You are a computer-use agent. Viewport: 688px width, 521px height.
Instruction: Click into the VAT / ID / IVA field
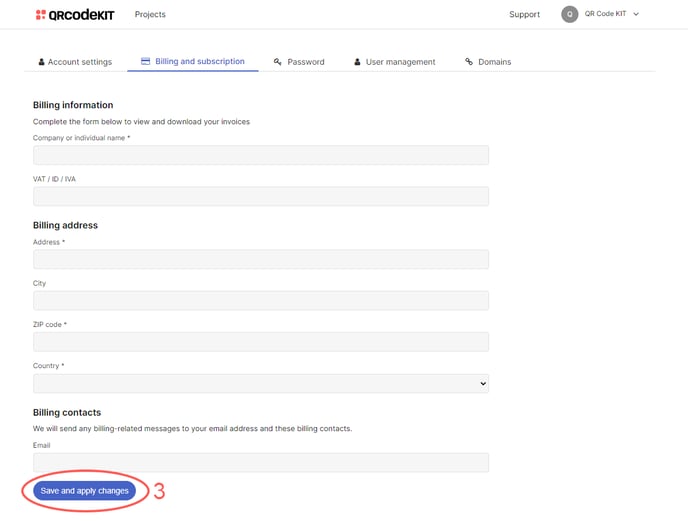(260, 196)
